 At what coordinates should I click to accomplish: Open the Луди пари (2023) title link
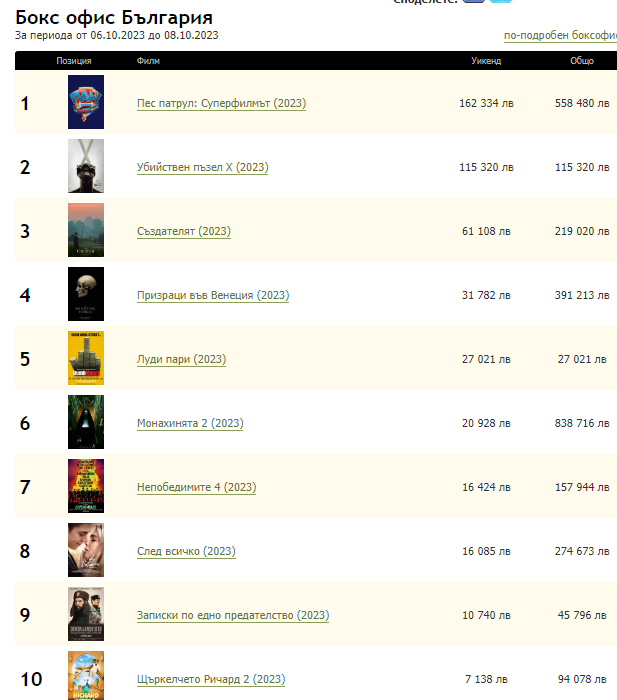[181, 360]
